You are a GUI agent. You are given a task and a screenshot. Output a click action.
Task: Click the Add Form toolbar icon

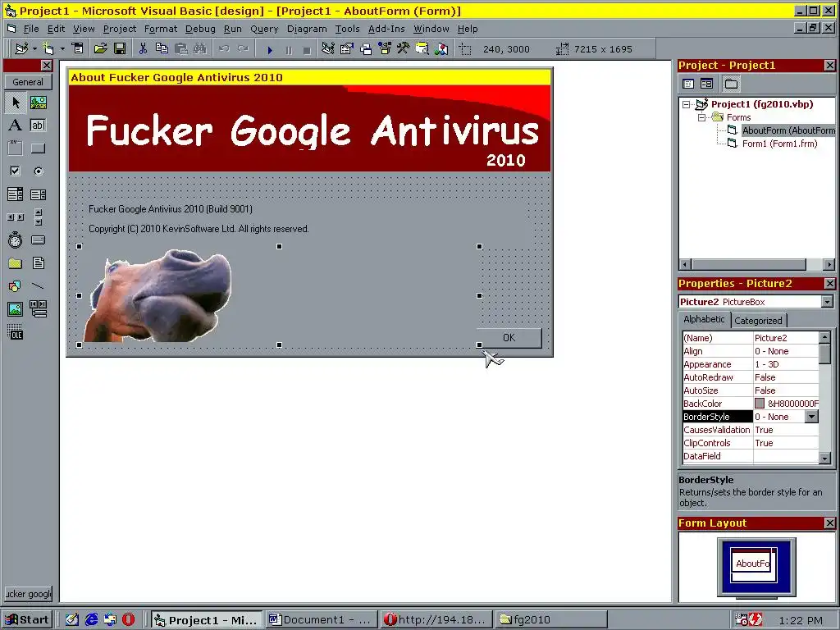coord(49,48)
